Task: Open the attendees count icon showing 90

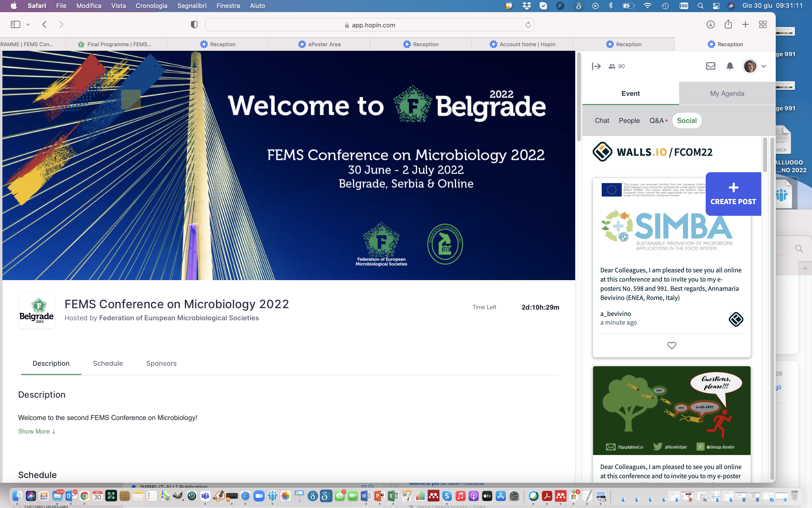Action: (616, 66)
